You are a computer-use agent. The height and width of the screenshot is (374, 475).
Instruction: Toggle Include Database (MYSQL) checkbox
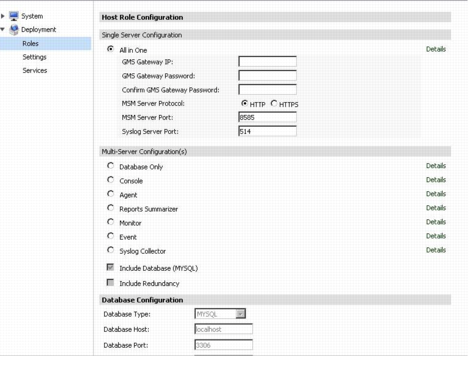click(x=110, y=267)
